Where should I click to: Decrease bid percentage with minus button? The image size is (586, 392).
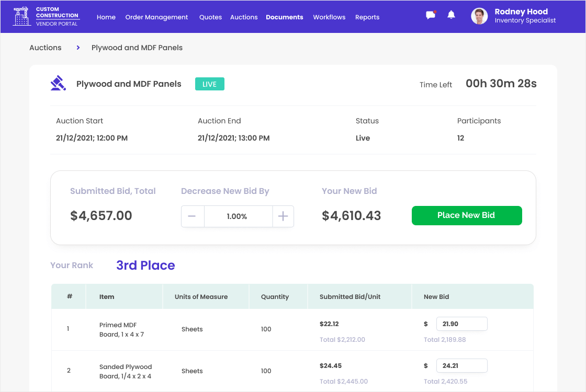click(x=193, y=216)
